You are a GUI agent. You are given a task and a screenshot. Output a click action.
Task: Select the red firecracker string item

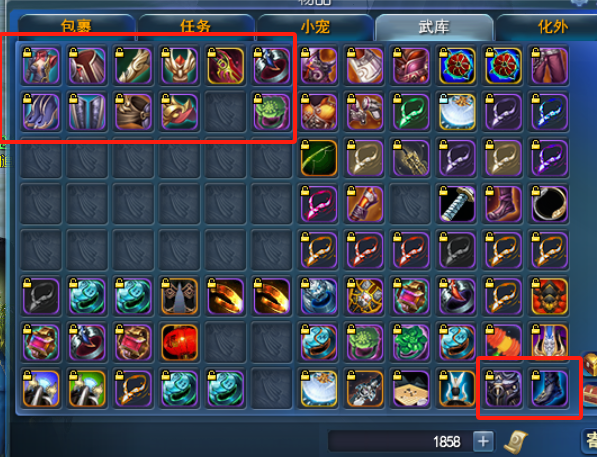(x=503, y=342)
